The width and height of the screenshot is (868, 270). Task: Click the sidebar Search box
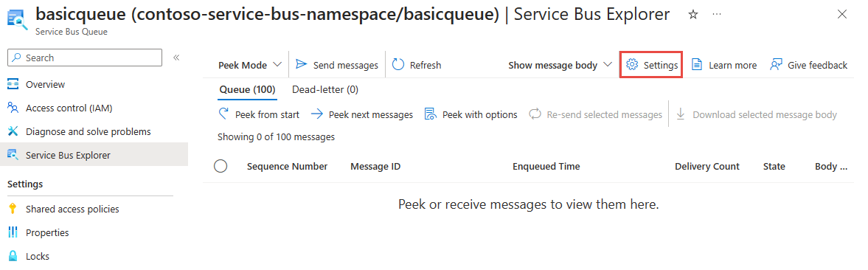pyautogui.click(x=85, y=58)
